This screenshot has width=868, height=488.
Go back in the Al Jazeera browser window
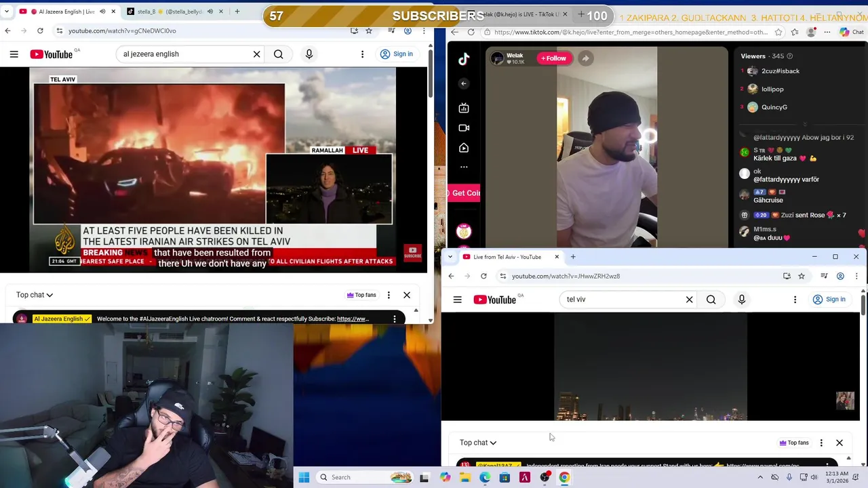tap(7, 30)
